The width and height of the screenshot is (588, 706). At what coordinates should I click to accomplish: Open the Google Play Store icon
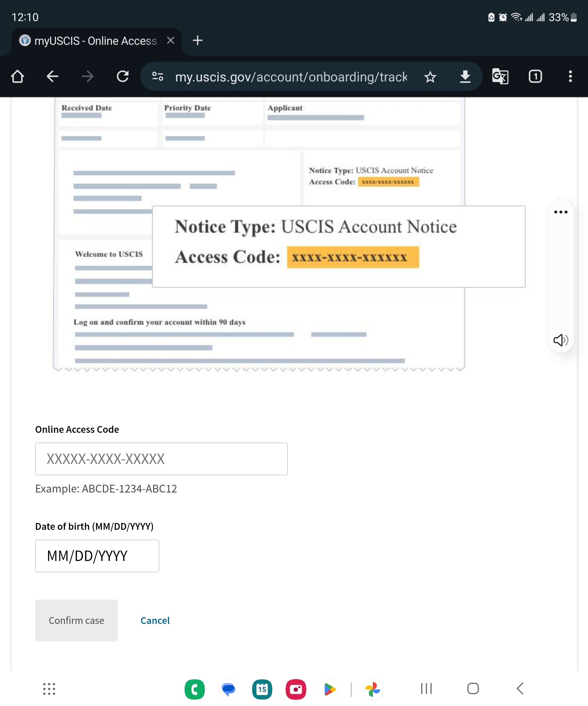point(329,689)
